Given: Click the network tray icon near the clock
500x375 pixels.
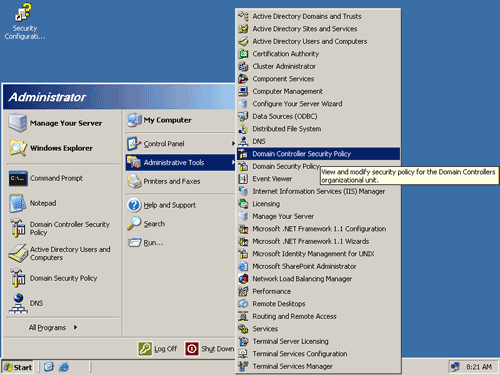Looking at the screenshot, I should pyautogui.click(x=455, y=367).
